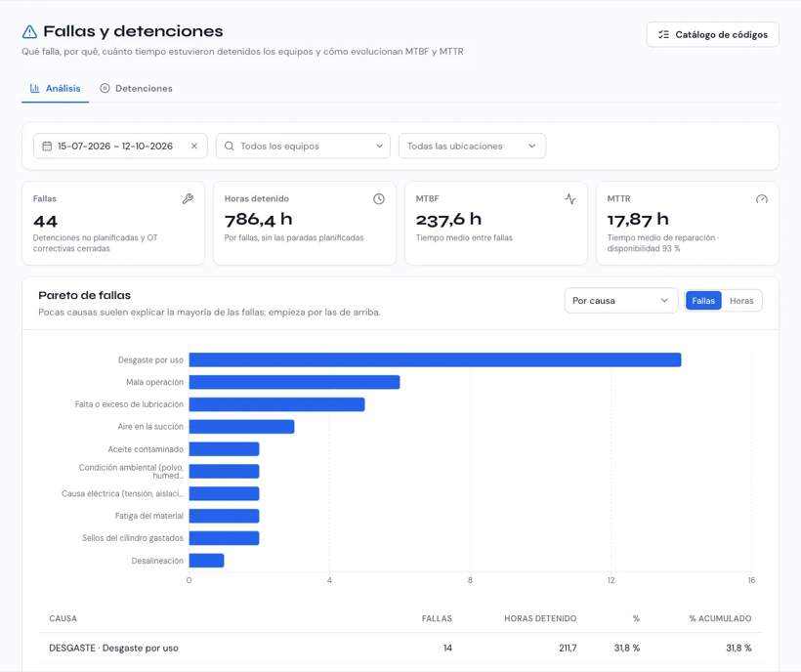Screen dimensions: 801x672
Task: Select the Aire en la succión bar
Action: (241, 427)
